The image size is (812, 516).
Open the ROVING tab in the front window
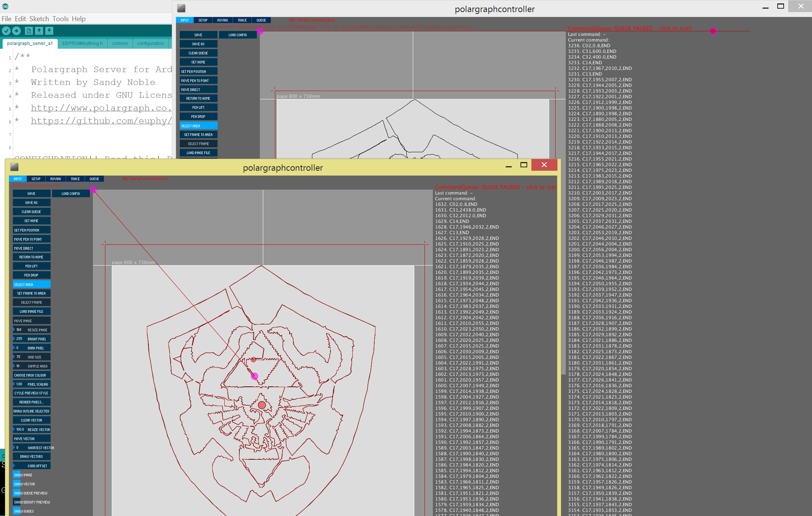pos(56,179)
